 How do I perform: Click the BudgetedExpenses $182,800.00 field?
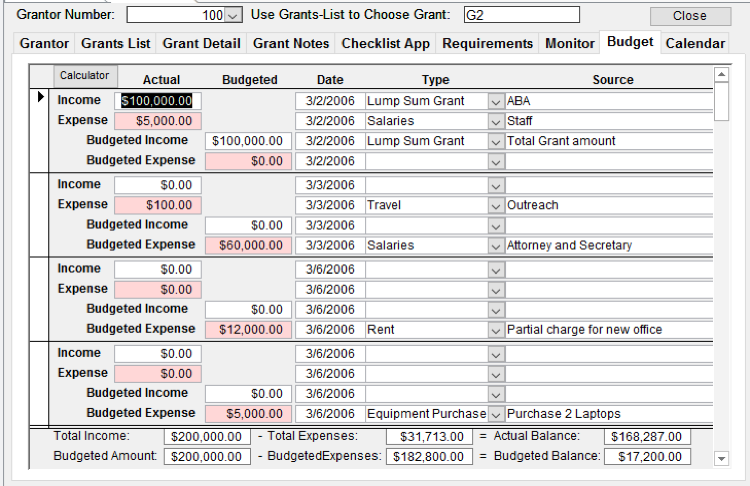point(429,457)
